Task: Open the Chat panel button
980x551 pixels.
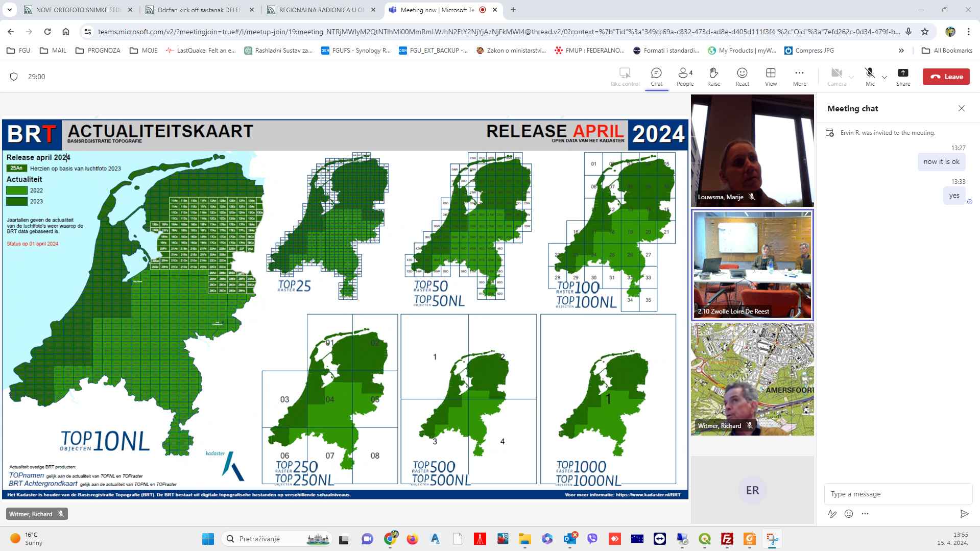Action: pyautogui.click(x=656, y=77)
